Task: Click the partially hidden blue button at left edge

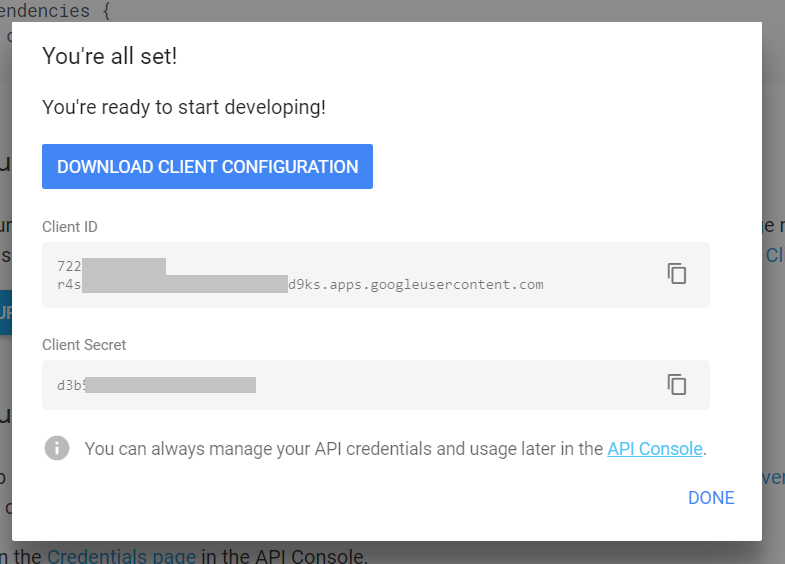Action: click(6, 313)
